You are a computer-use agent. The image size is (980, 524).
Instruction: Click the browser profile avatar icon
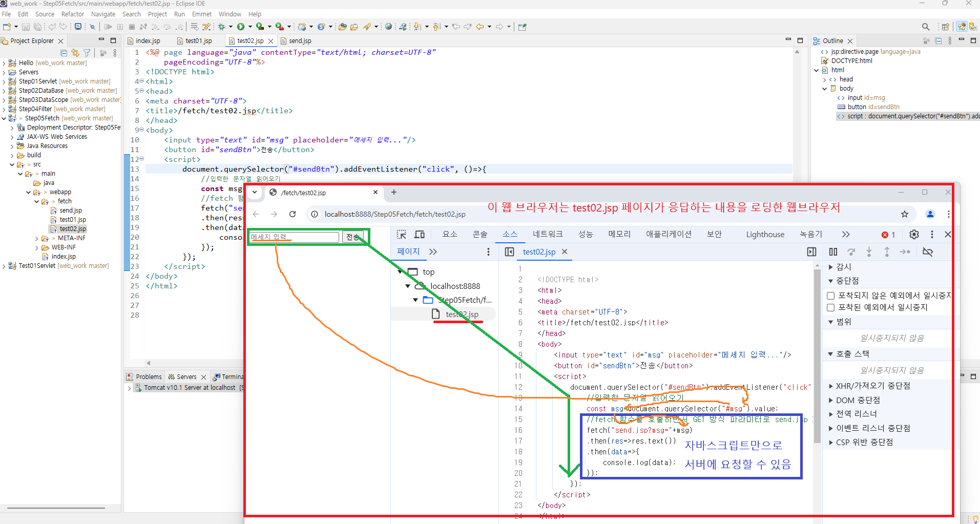[930, 214]
